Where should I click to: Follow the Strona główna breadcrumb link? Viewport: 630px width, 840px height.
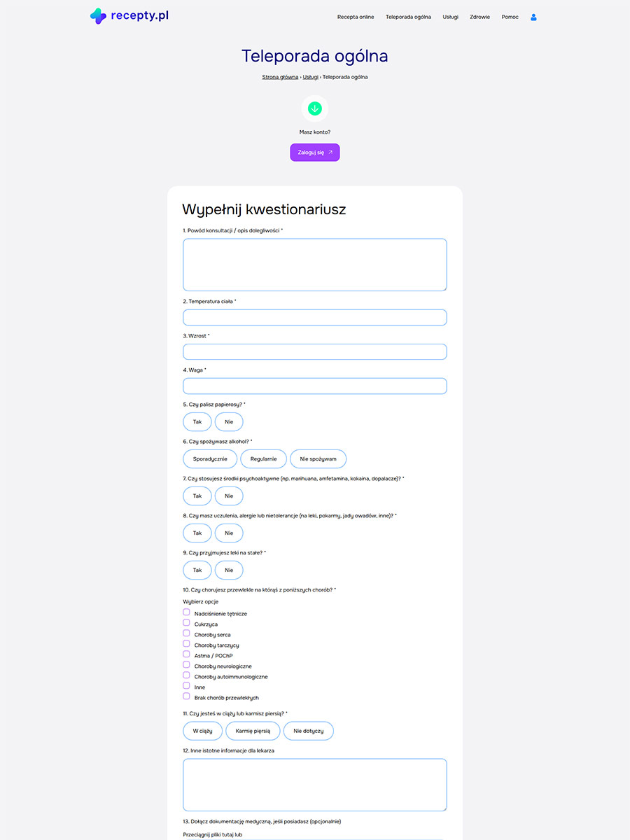tap(280, 77)
